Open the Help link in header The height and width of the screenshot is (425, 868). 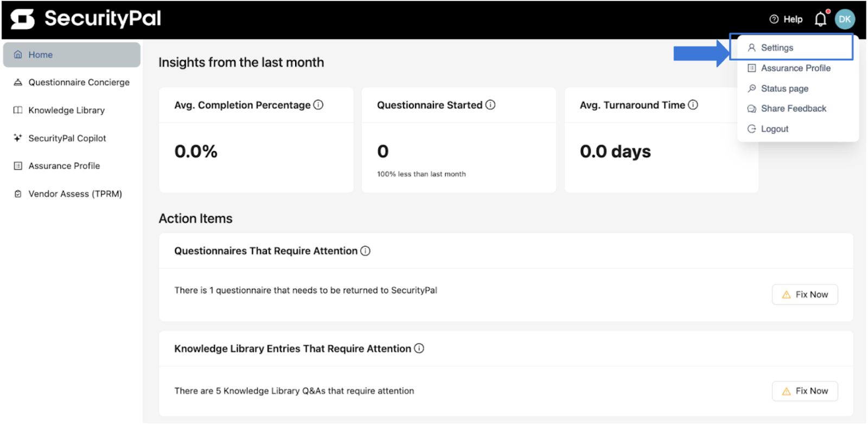[786, 20]
